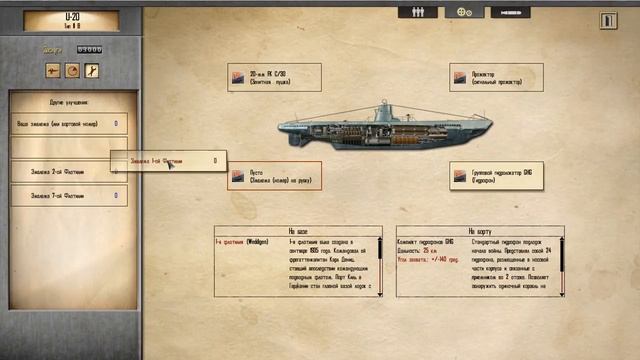Screen dimensions: 640x360
Task: Select the empty Пусто emblem slot
Action: point(274,176)
